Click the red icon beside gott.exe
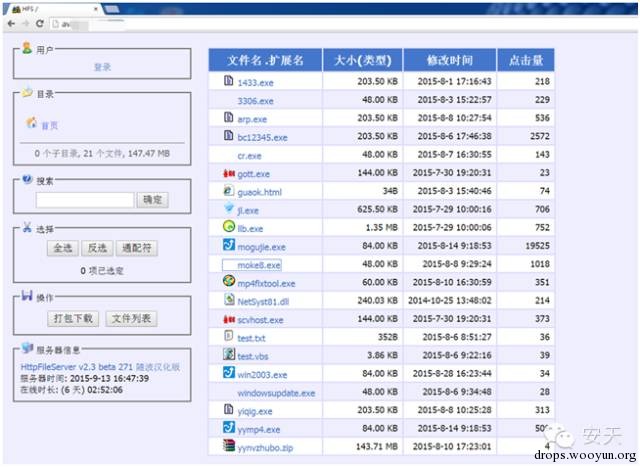Image resolution: width=640 pixels, height=467 pixels. pos(228,173)
